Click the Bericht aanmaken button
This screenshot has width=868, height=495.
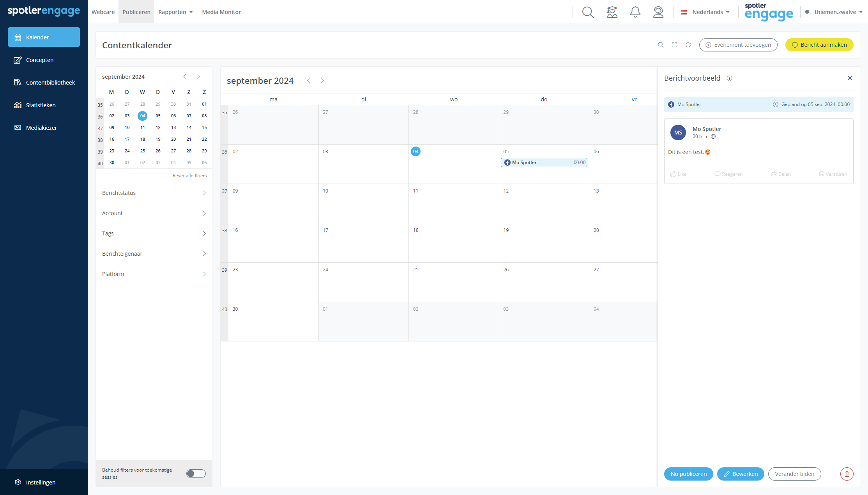(819, 45)
